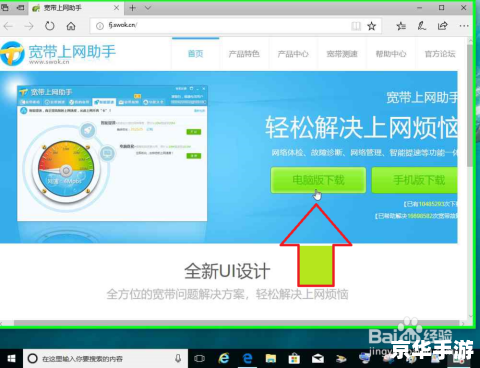Click the product screenshot in banner
480x368 pixels.
pos(112,153)
